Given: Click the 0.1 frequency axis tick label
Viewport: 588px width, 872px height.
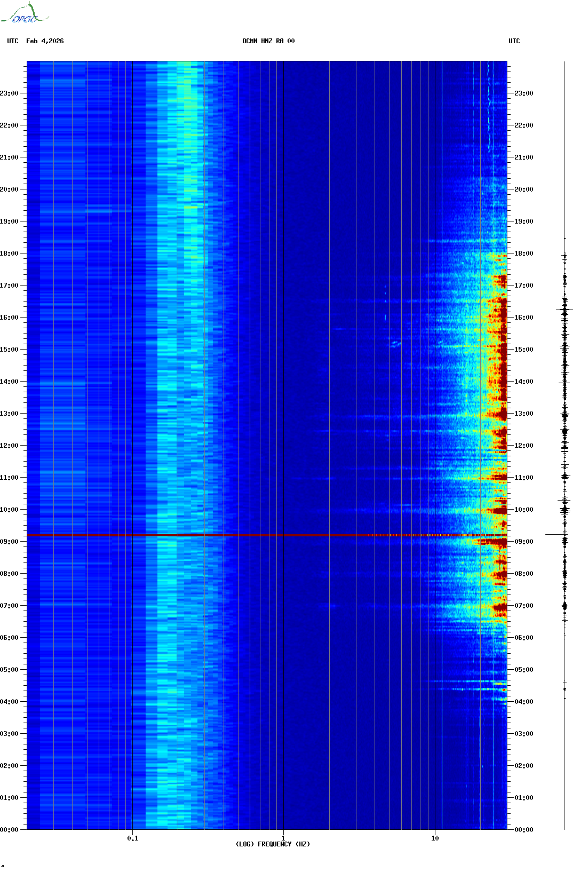Looking at the screenshot, I should point(132,838).
